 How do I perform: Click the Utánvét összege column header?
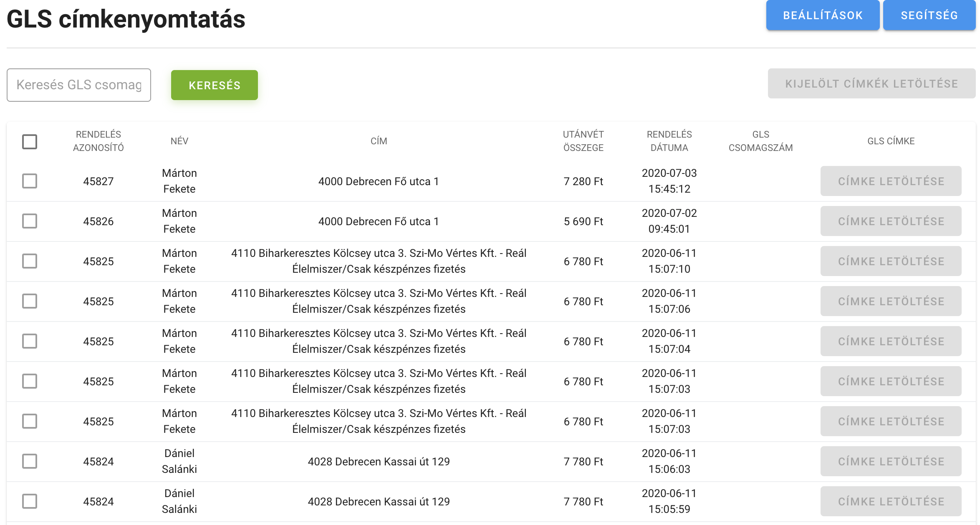point(583,141)
